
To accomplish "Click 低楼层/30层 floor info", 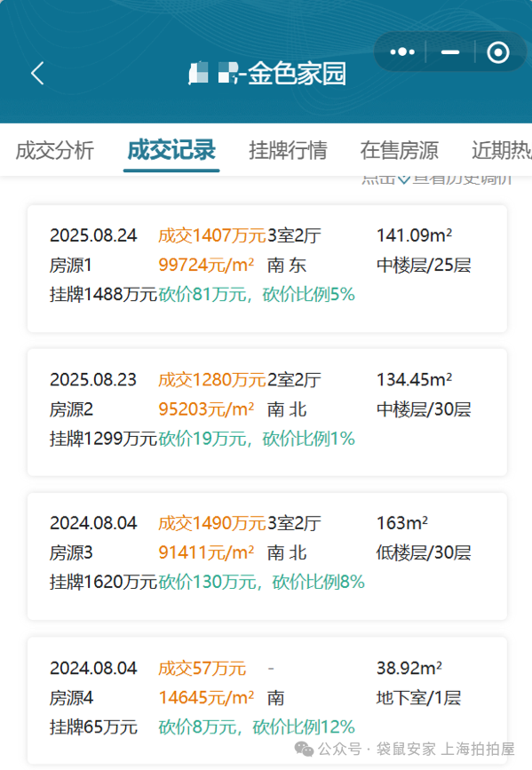I will tap(424, 553).
